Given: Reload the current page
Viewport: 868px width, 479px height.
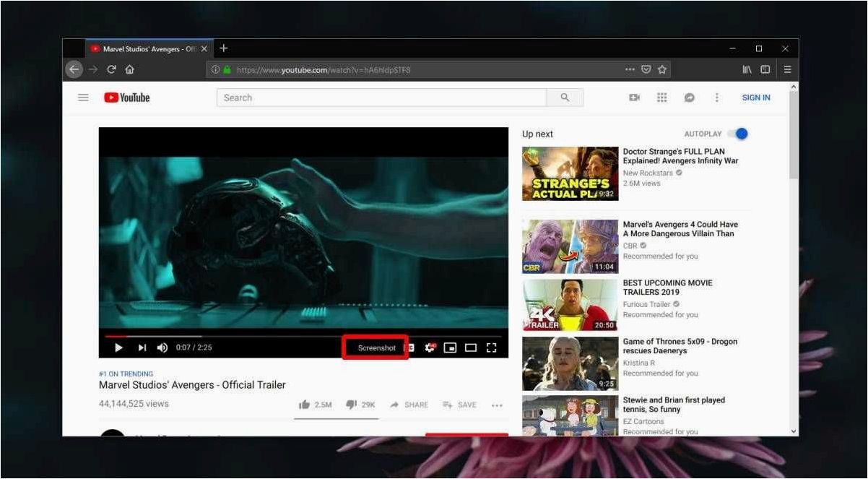Looking at the screenshot, I should [x=112, y=69].
